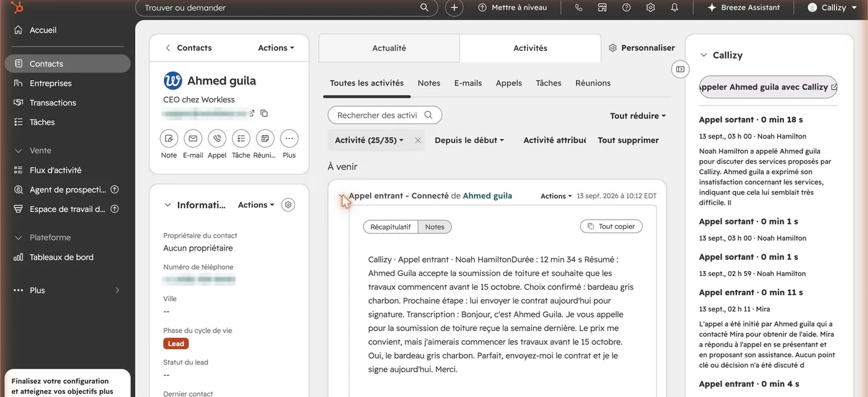
Task: Click the Rechercher des activités search field
Action: [384, 115]
